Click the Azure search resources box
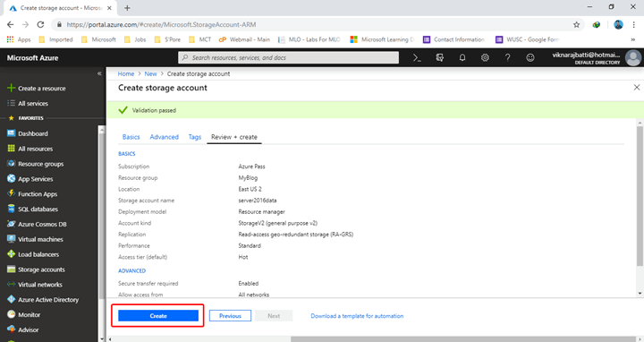Screen dimensions: 644x342 (288, 57)
